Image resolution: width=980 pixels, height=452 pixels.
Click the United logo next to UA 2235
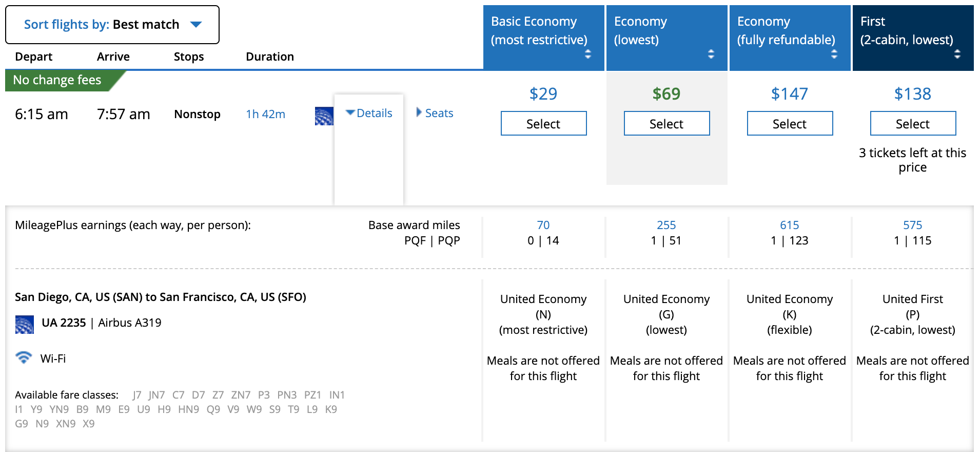point(25,324)
